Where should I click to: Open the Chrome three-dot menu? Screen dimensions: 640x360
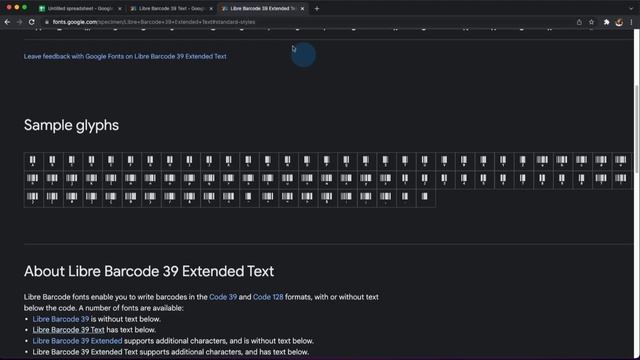[631, 22]
